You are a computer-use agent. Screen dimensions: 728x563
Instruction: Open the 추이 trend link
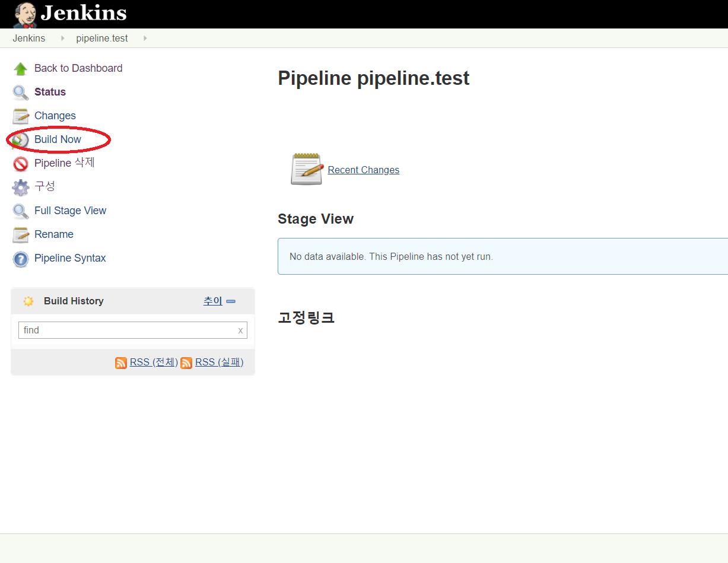(x=213, y=301)
